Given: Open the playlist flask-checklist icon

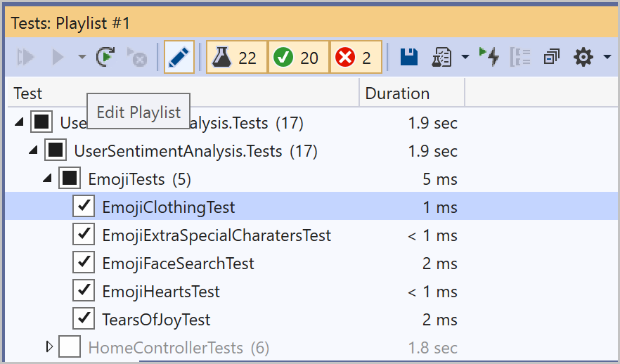Looking at the screenshot, I should [441, 58].
